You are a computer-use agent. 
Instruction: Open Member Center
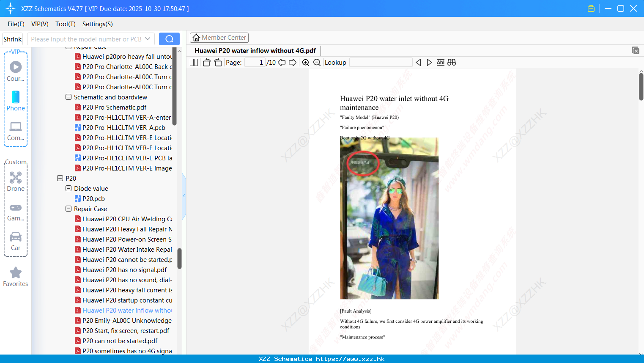click(x=219, y=38)
